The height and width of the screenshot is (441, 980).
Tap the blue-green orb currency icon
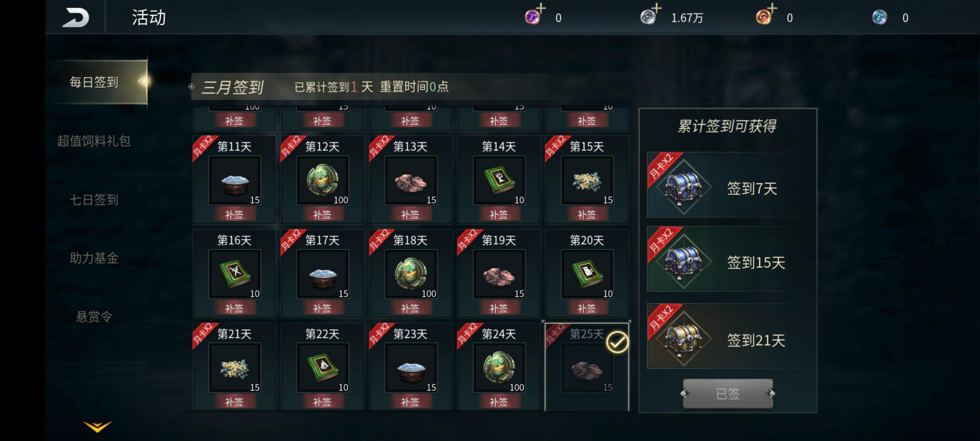pos(880,18)
